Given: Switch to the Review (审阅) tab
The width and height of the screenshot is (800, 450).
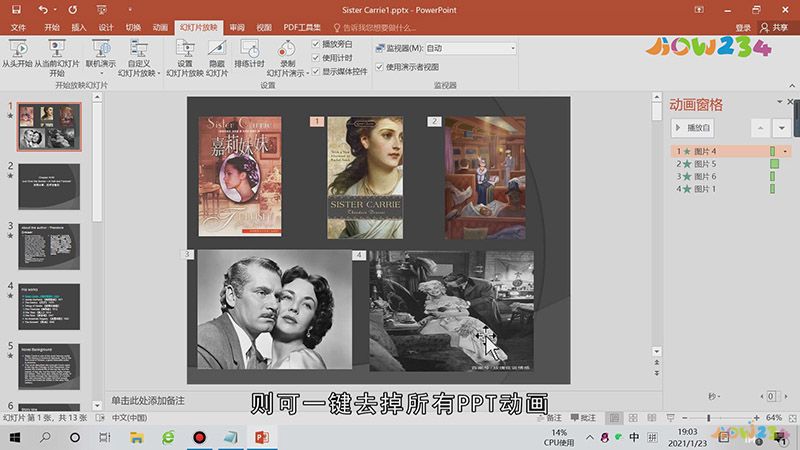Looking at the screenshot, I should pyautogui.click(x=237, y=28).
